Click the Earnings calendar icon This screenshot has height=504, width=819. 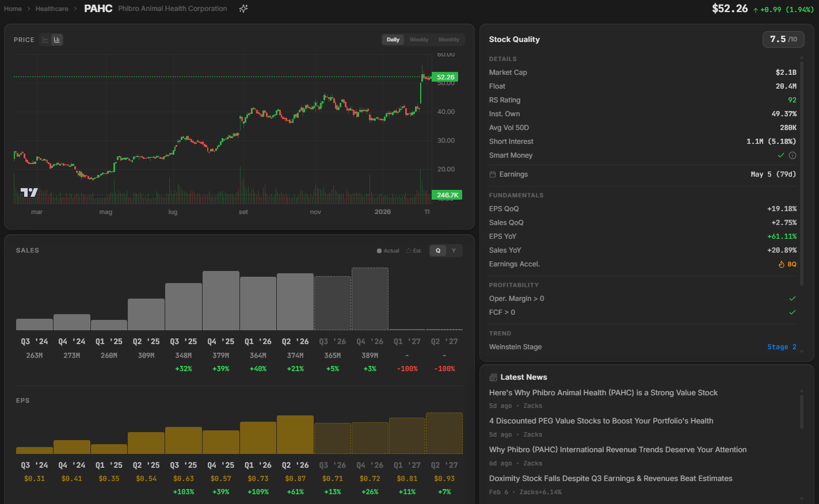tap(493, 174)
